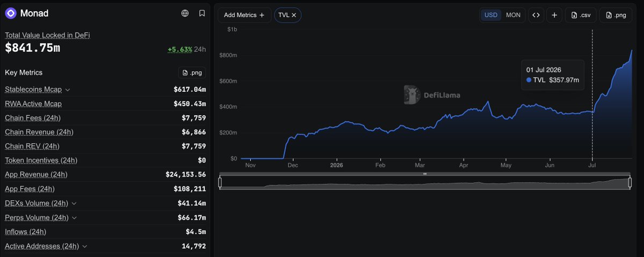Image resolution: width=644 pixels, height=257 pixels.
Task: Click the right handle of range slider
Action: pyautogui.click(x=631, y=183)
